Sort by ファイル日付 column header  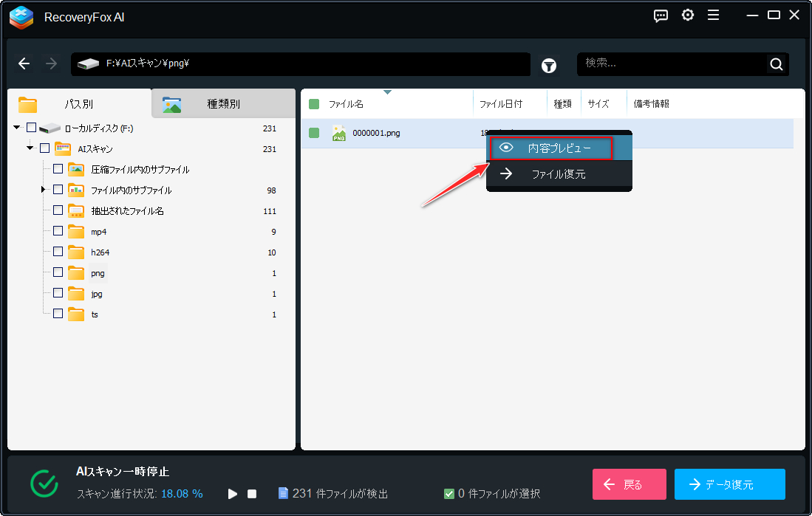point(501,104)
